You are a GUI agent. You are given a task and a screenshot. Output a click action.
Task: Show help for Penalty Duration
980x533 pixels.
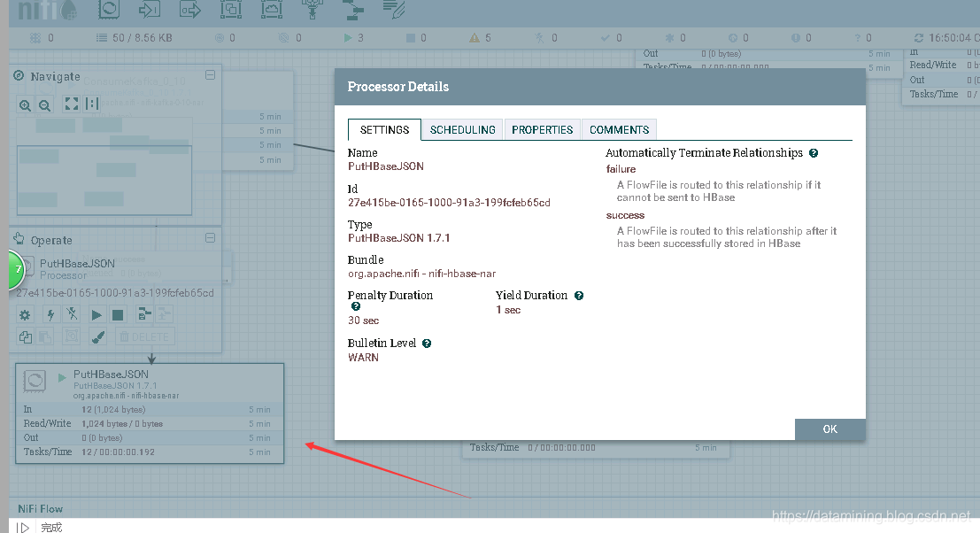[x=356, y=306]
